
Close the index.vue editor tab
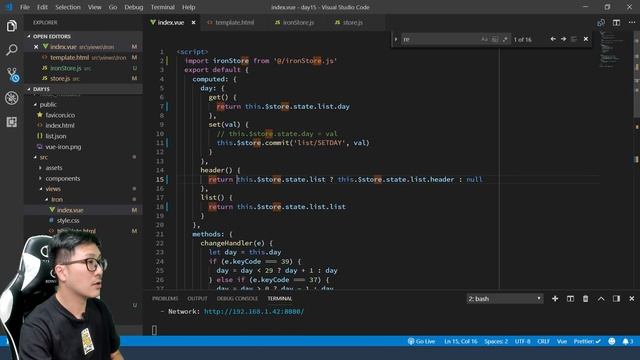(x=193, y=23)
